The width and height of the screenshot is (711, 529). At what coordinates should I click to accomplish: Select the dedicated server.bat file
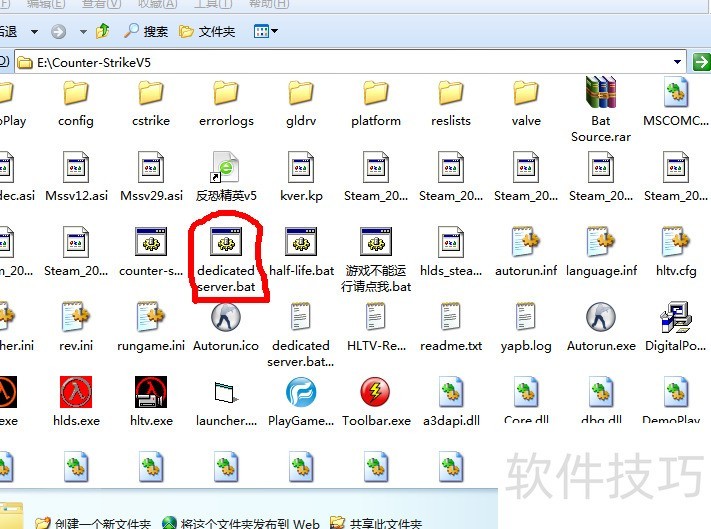point(226,260)
